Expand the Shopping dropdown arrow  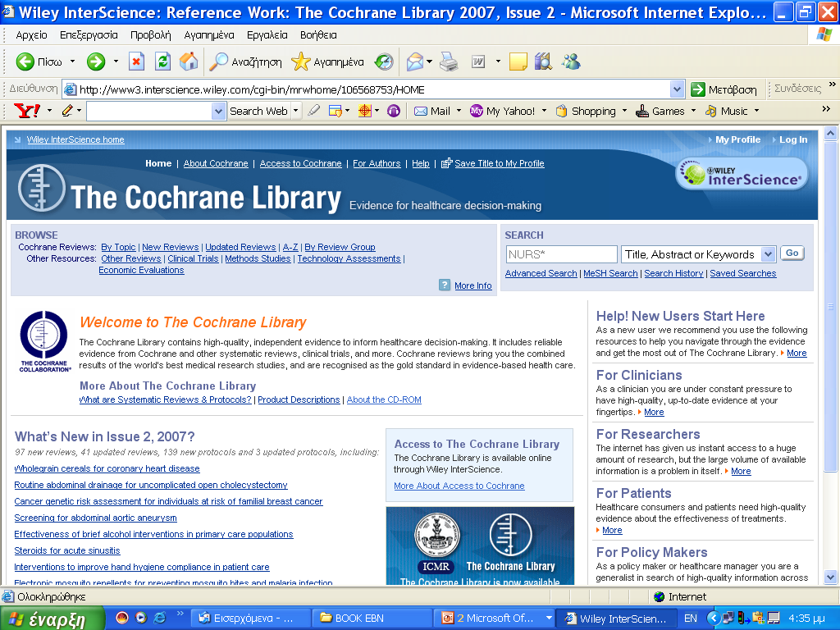click(624, 111)
